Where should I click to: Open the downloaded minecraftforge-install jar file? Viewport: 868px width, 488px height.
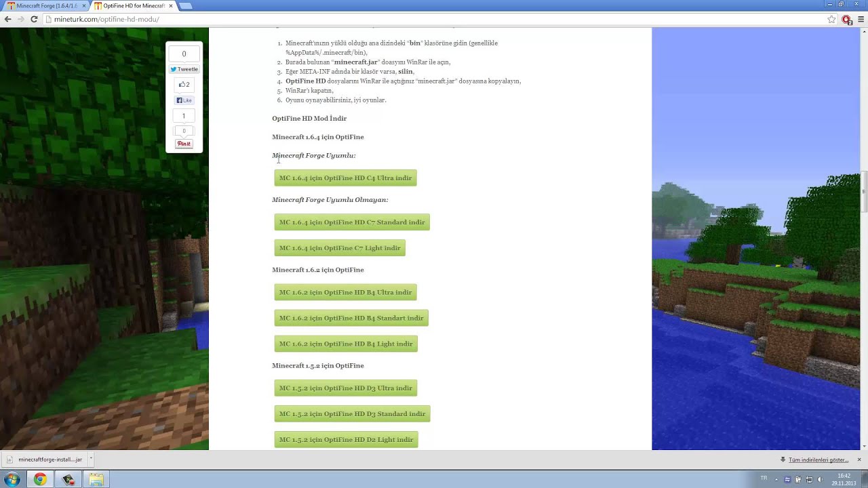point(45,460)
